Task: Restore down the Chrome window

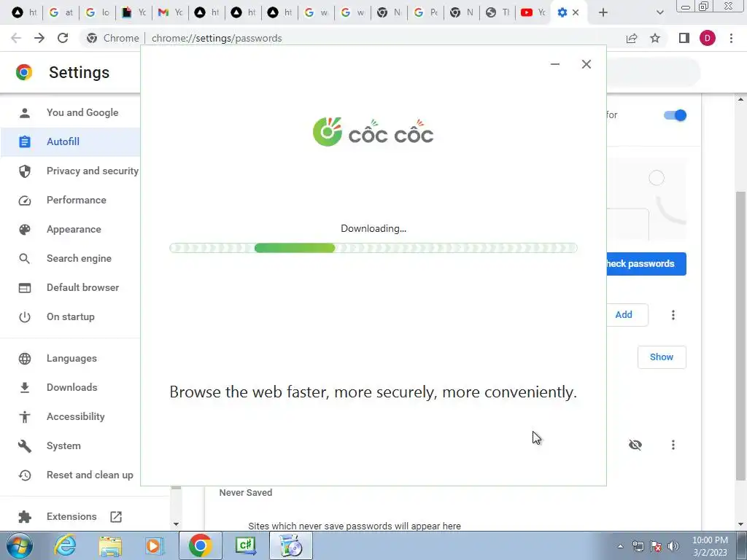Action: point(704,6)
